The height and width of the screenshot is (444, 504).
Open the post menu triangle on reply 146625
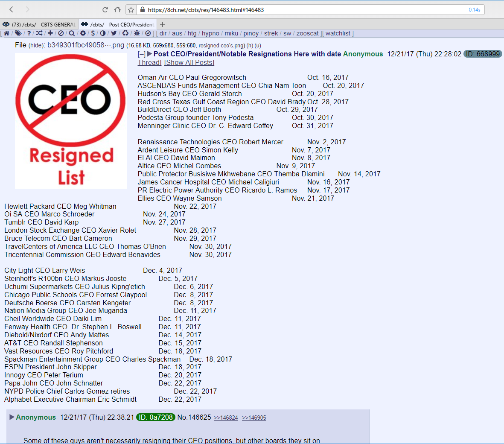pyautogui.click(x=12, y=417)
